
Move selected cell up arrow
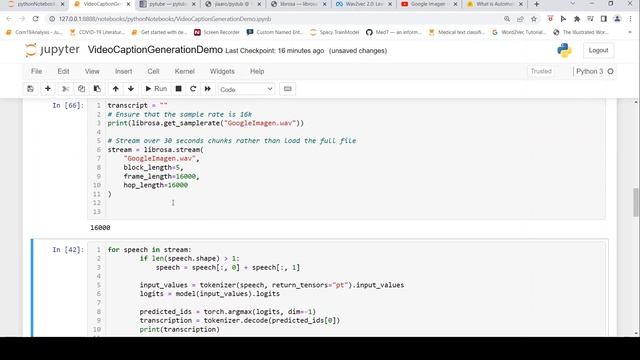[x=116, y=89]
